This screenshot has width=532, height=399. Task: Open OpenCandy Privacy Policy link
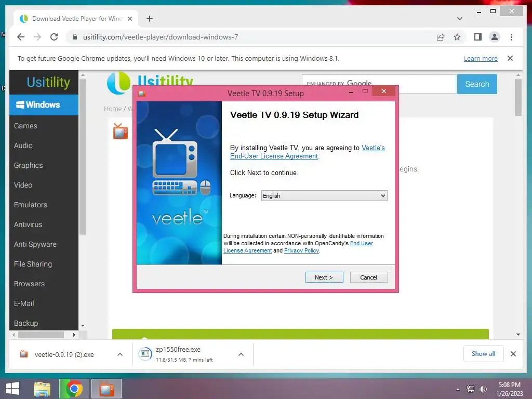[x=301, y=250]
